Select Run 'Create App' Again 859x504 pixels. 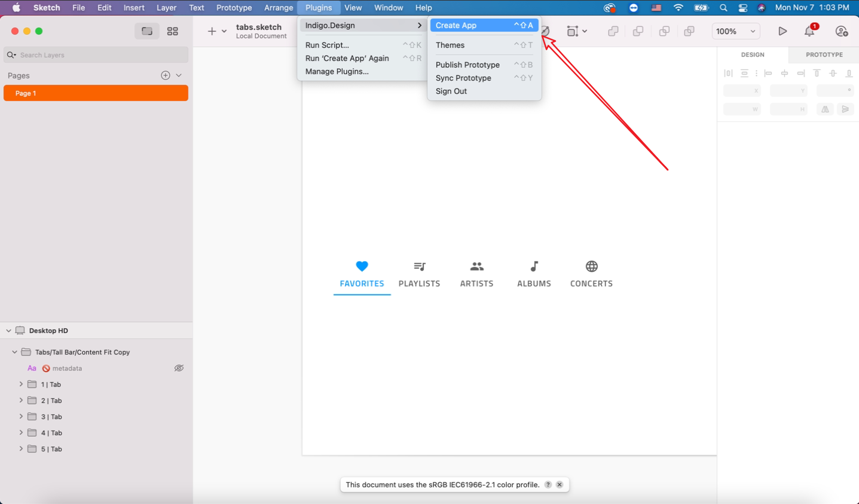pyautogui.click(x=363, y=58)
